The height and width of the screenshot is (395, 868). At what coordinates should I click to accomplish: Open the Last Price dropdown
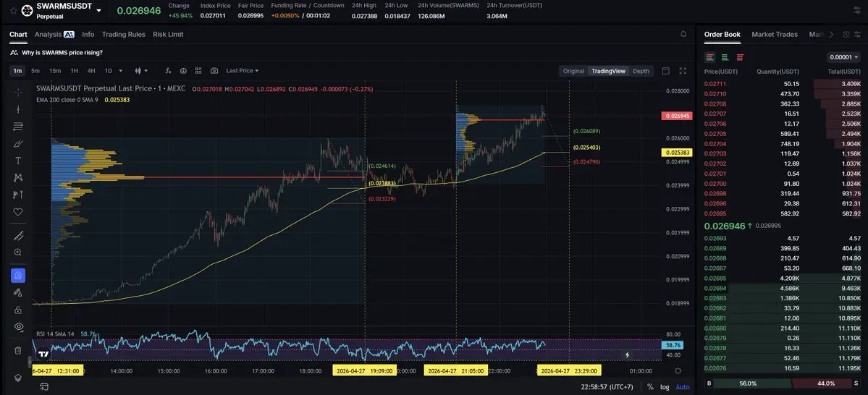click(243, 71)
